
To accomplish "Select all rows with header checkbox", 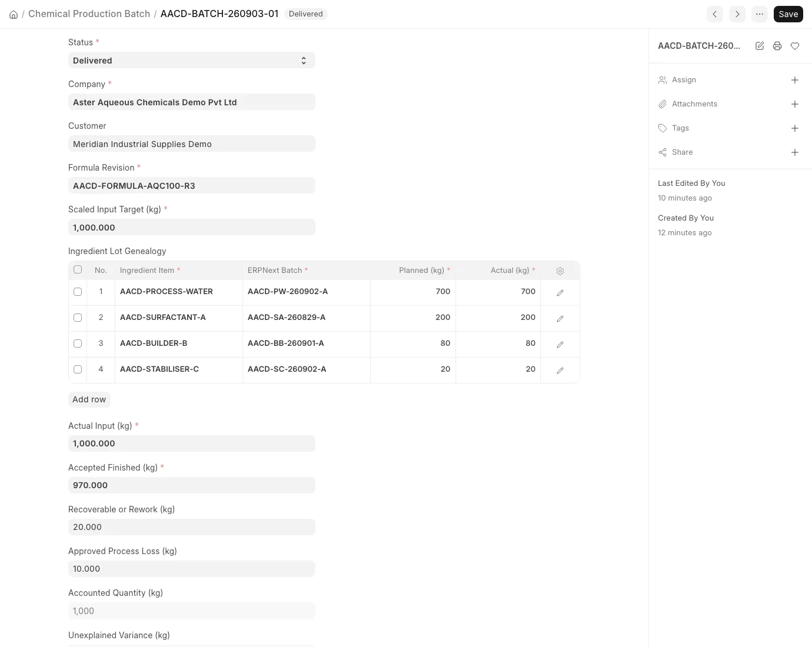I will coord(78,269).
